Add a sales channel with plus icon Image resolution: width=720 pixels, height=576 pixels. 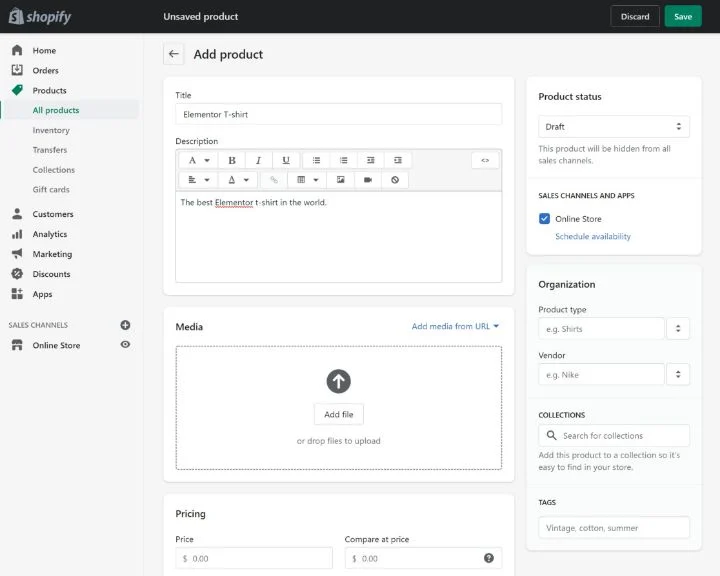pyautogui.click(x=125, y=325)
